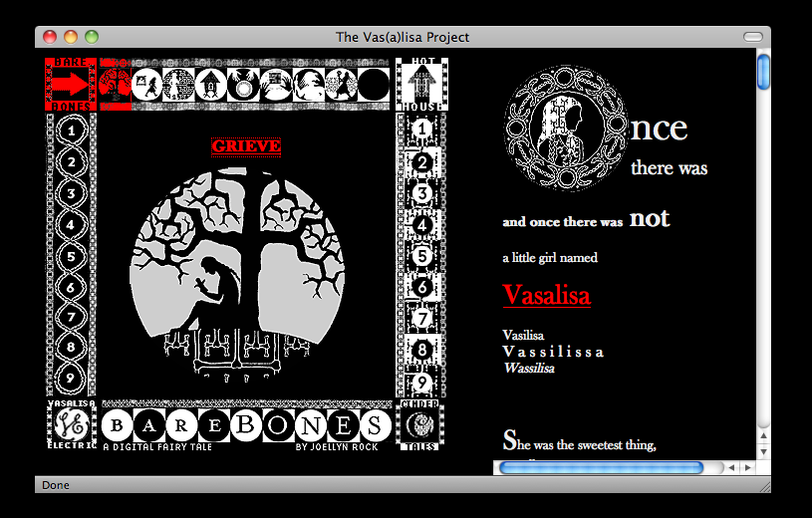The image size is (812, 518).
Task: Click the hut house icon in top strip
Action: [x=211, y=84]
